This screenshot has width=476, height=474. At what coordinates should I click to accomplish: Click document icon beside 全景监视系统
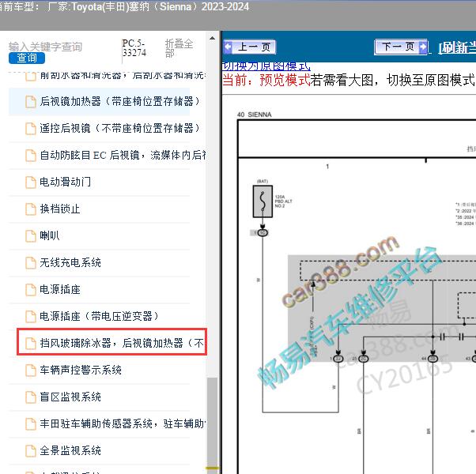[31, 451]
